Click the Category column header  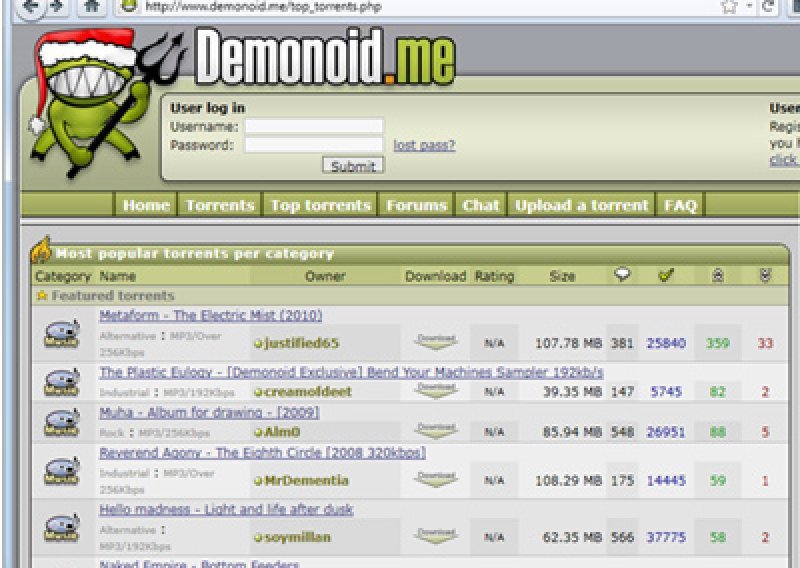(x=63, y=276)
